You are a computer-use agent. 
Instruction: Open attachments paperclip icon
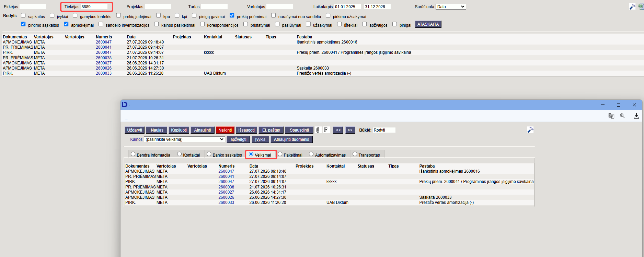318,130
